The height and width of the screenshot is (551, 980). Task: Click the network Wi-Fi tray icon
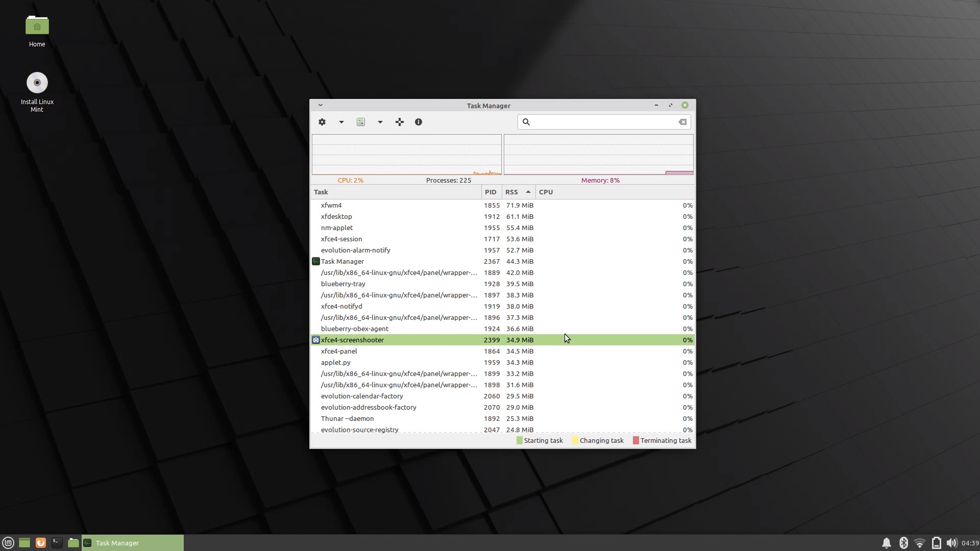click(x=919, y=542)
